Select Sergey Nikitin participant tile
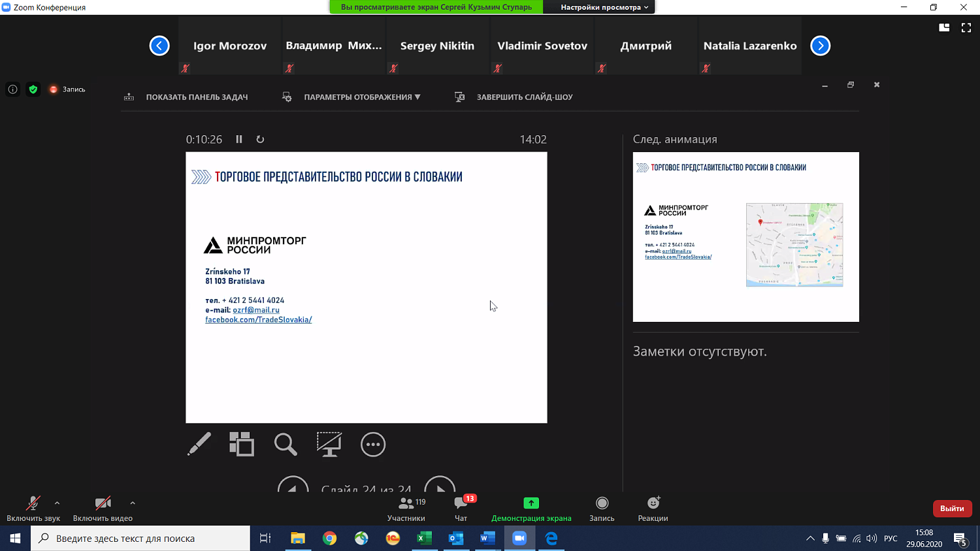The image size is (980, 551). point(437,46)
